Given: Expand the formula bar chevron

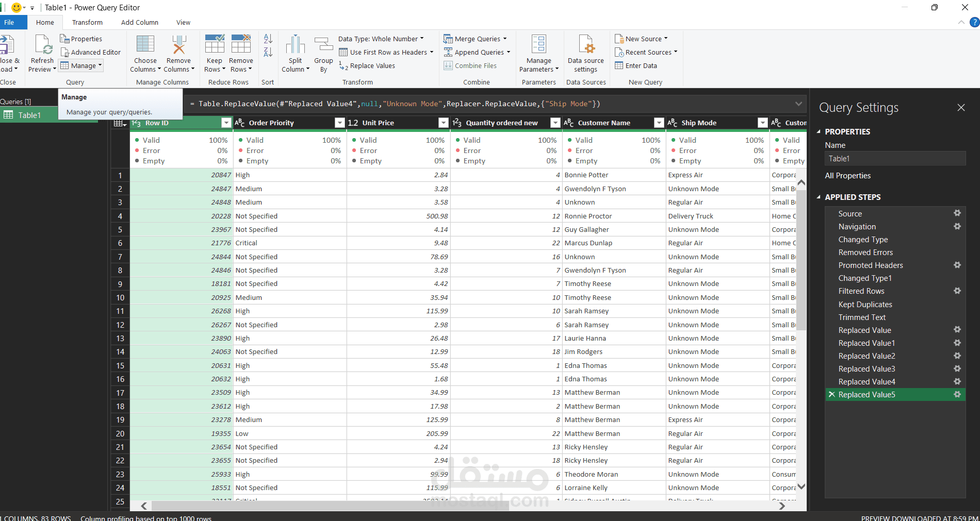Looking at the screenshot, I should click(798, 104).
